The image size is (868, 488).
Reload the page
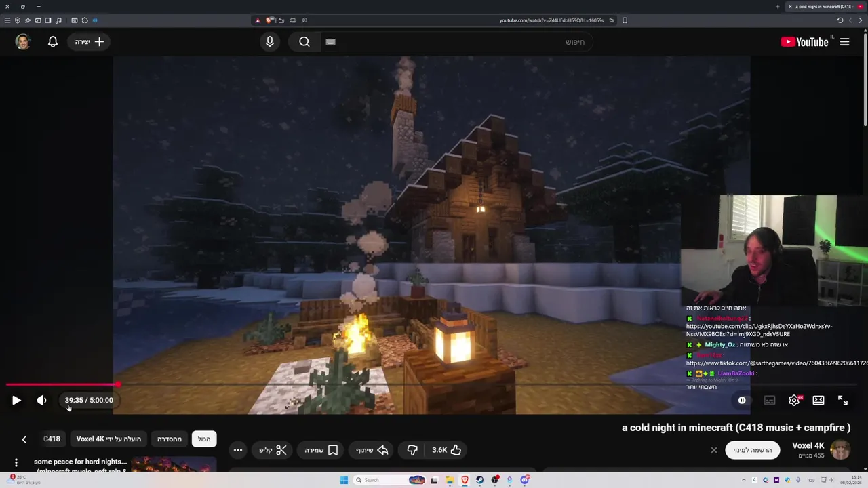click(x=840, y=20)
